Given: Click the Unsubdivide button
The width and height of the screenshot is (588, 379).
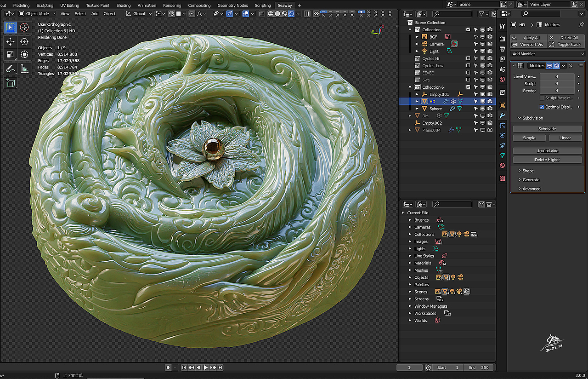Looking at the screenshot, I should click(x=547, y=151).
